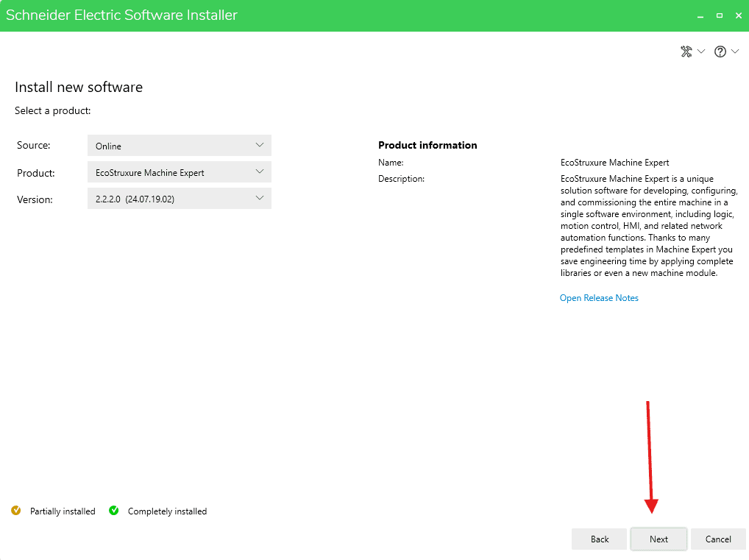Click the Source label

pos(33,145)
